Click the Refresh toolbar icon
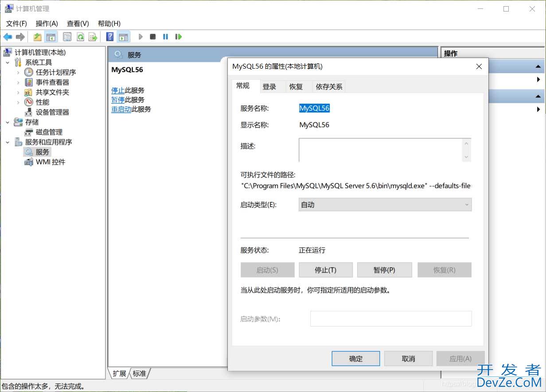This screenshot has height=392, width=546. click(x=80, y=37)
